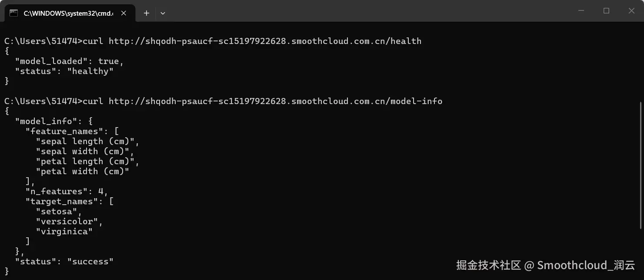Click the "petal width (cm)" entry

click(x=83, y=172)
